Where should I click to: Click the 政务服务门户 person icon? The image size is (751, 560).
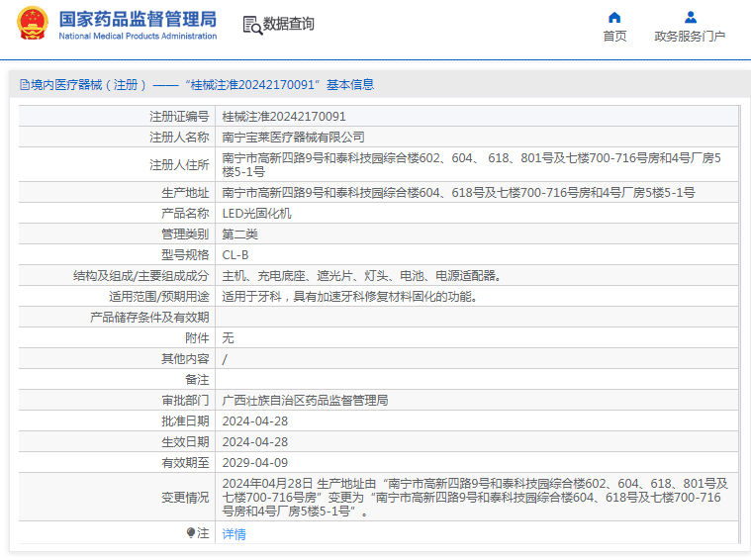coord(691,17)
